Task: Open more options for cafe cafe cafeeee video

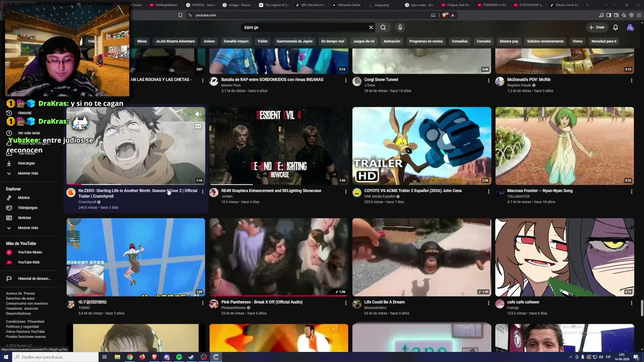Action: click(631, 303)
